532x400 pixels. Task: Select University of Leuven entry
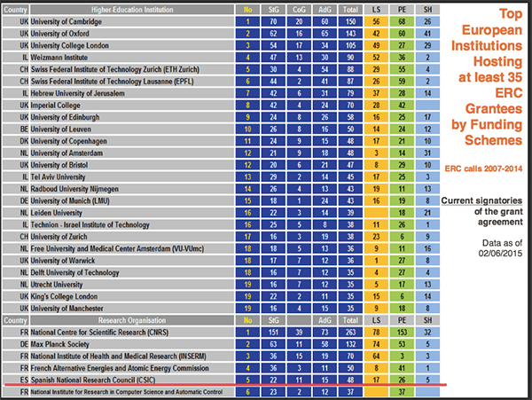point(61,129)
